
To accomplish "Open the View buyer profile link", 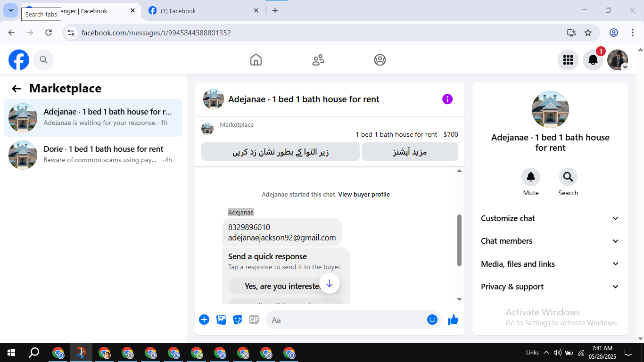I will [364, 194].
